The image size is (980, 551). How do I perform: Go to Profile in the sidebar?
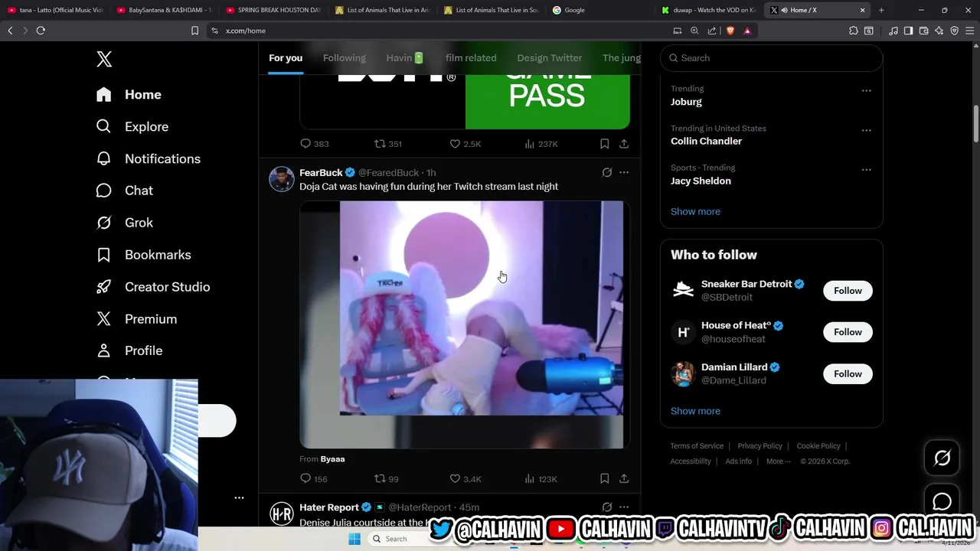tap(129, 350)
